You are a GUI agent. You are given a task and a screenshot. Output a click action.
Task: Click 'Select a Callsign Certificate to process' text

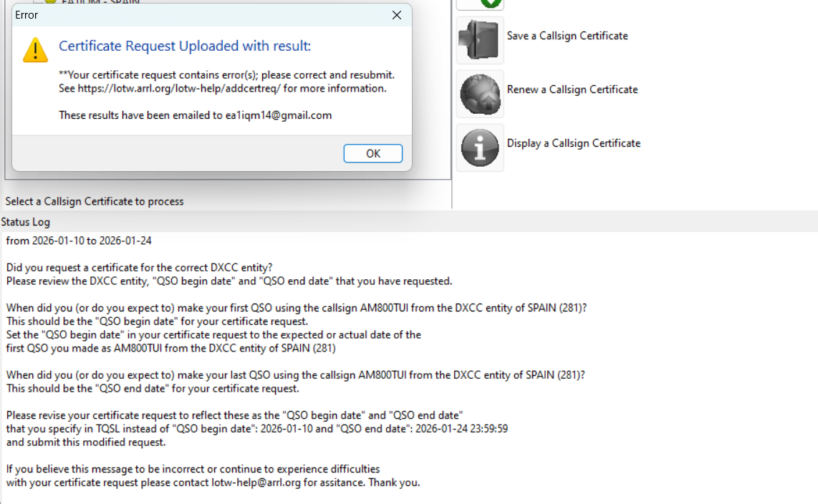95,202
